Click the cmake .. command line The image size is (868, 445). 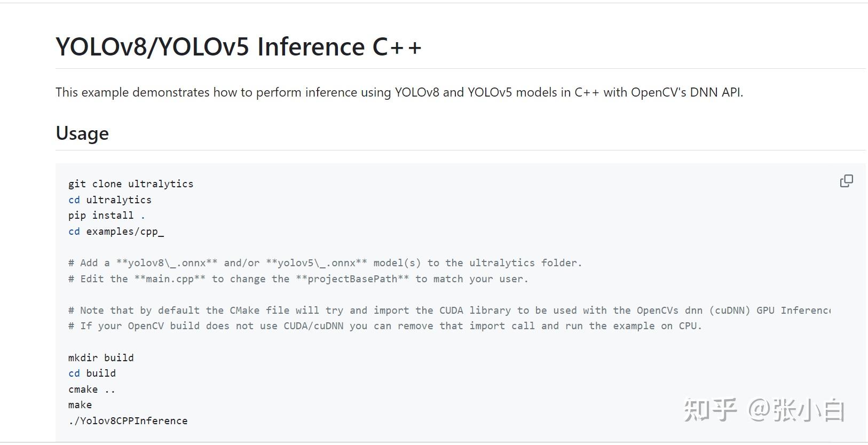click(x=92, y=389)
